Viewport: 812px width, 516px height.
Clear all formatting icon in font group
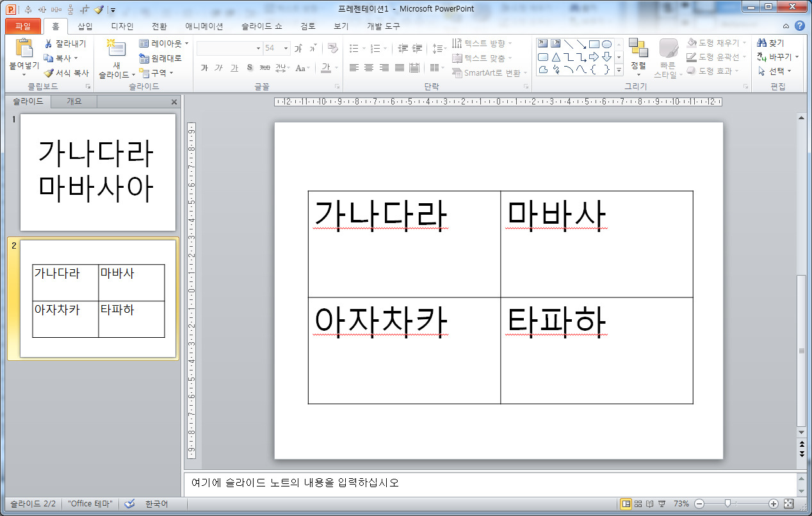click(x=332, y=48)
